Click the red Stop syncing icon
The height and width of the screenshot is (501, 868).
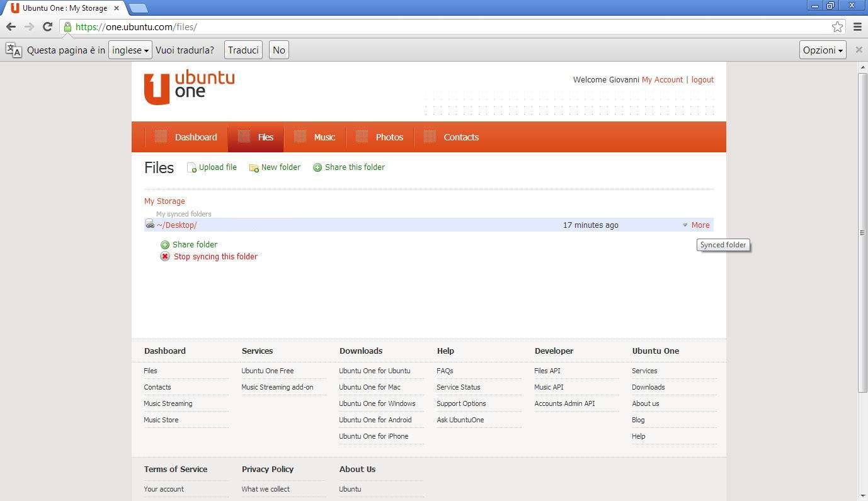(x=165, y=257)
